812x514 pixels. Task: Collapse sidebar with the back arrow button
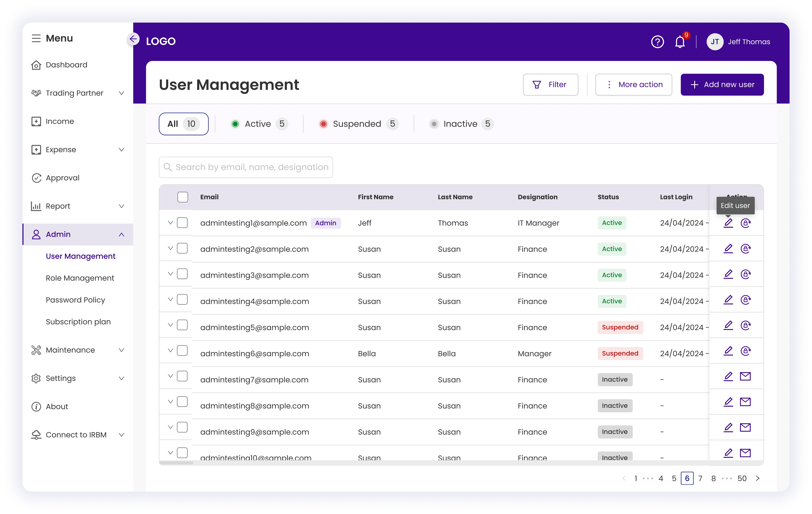pyautogui.click(x=134, y=39)
